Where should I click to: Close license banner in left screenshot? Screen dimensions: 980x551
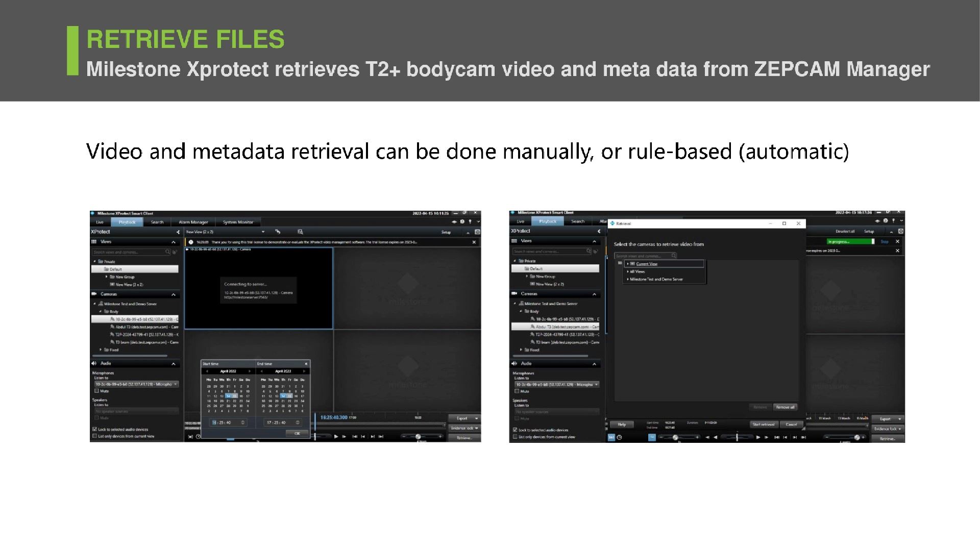pos(474,242)
